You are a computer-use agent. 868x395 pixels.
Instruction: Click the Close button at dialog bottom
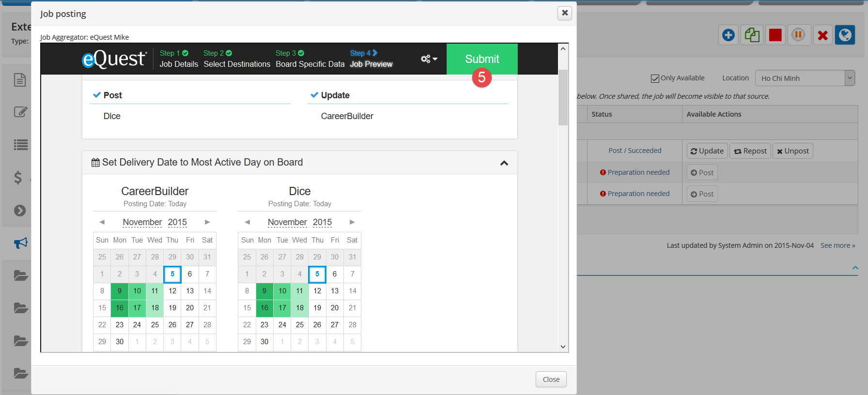click(551, 380)
